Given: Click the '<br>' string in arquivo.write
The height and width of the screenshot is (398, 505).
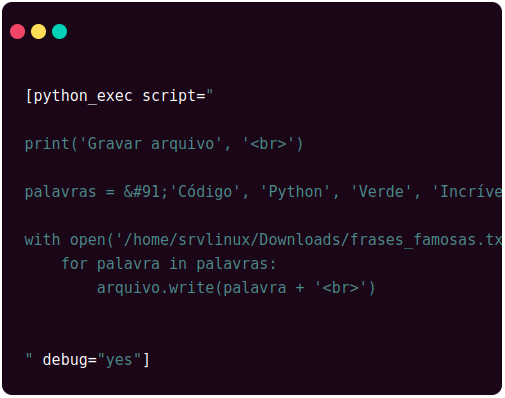Looking at the screenshot, I should pos(341,288).
